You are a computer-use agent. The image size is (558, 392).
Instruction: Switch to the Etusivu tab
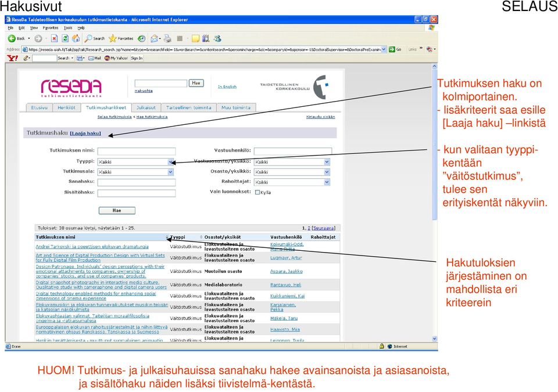click(39, 107)
